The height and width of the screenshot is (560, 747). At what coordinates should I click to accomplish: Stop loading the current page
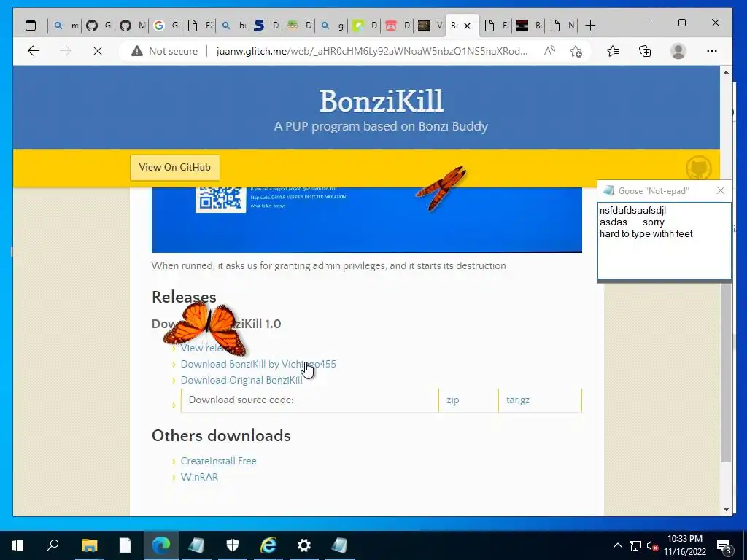tap(98, 51)
